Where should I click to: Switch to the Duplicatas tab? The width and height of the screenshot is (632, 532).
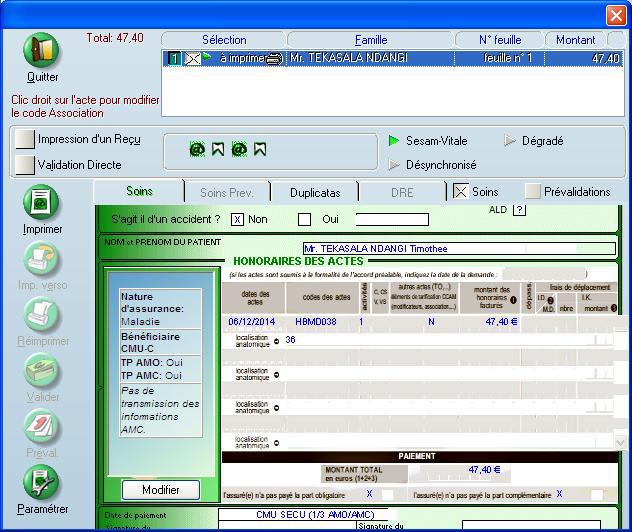[x=315, y=192]
